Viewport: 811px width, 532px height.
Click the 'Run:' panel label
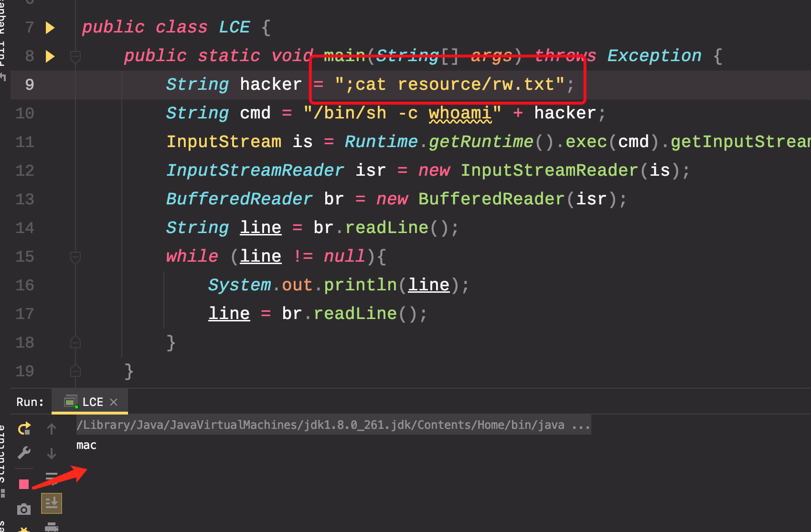pos(30,402)
